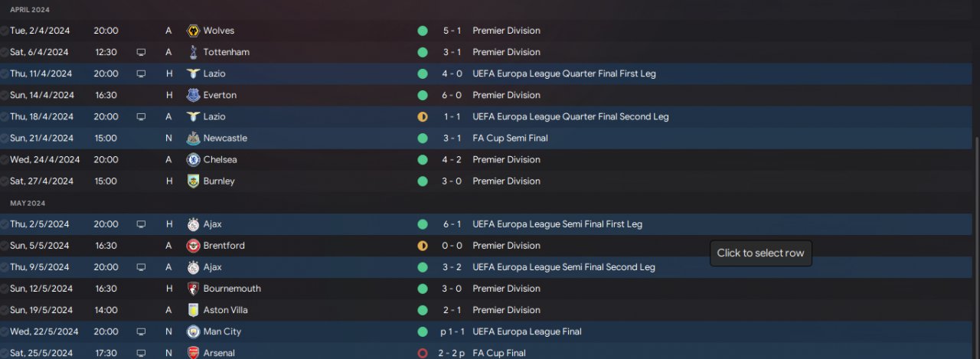Screen dimensions: 980x359
Task: Click the Everton badge icon
Action: [x=193, y=95]
